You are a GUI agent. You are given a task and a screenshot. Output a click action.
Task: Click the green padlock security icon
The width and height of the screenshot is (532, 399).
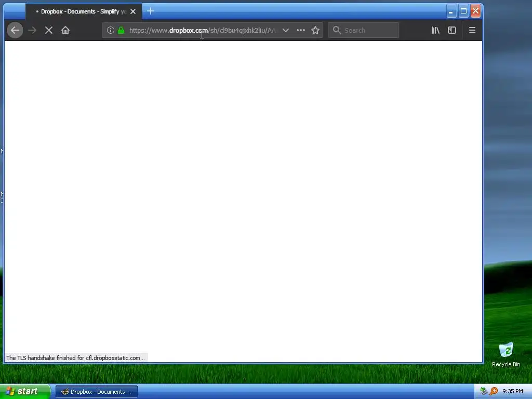click(x=121, y=30)
